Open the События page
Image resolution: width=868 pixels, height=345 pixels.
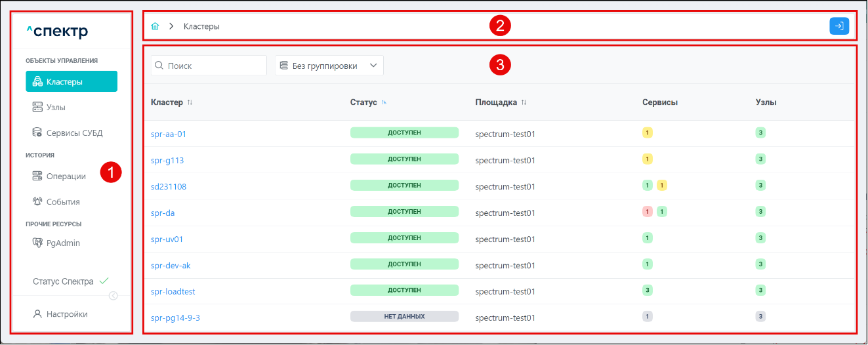[63, 201]
